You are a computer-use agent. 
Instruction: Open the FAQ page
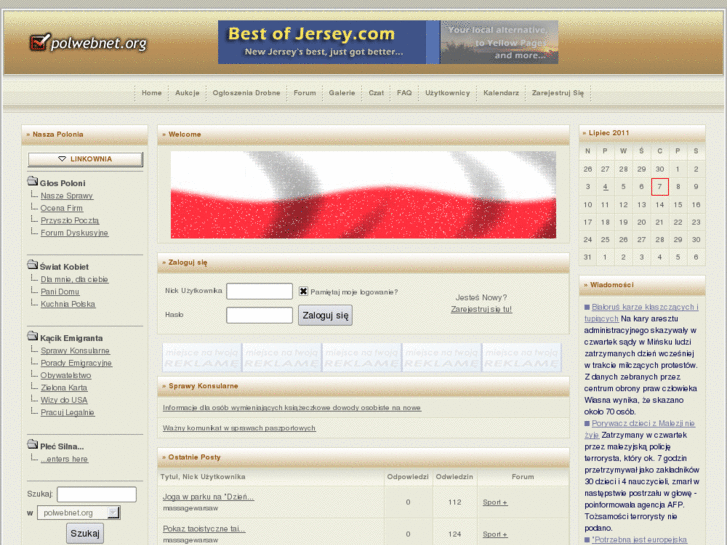pos(404,93)
